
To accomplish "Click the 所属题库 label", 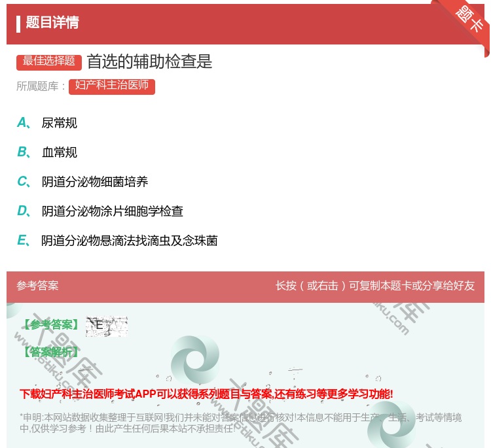I will (x=41, y=86).
